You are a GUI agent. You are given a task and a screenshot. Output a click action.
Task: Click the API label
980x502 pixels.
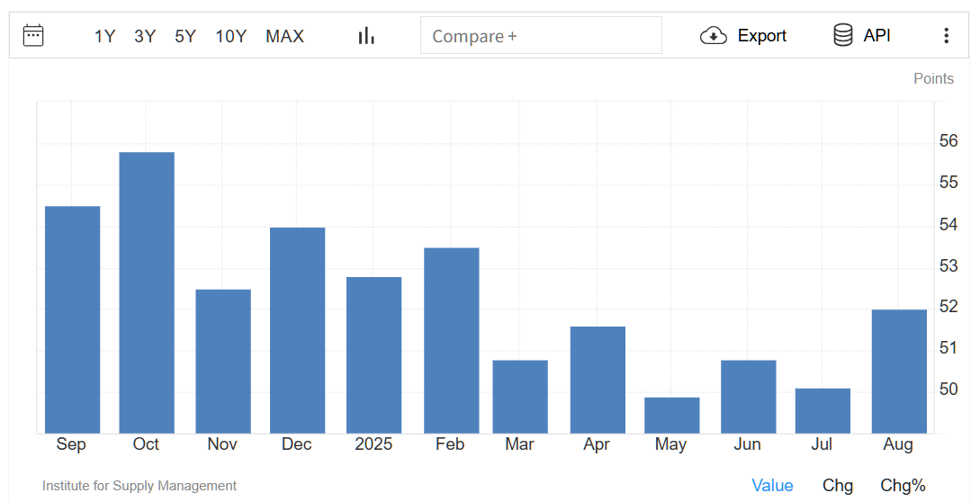(x=877, y=36)
